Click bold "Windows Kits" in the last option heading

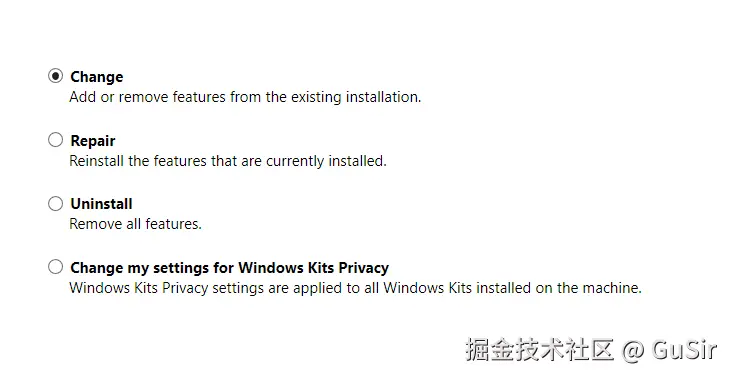tap(286, 268)
